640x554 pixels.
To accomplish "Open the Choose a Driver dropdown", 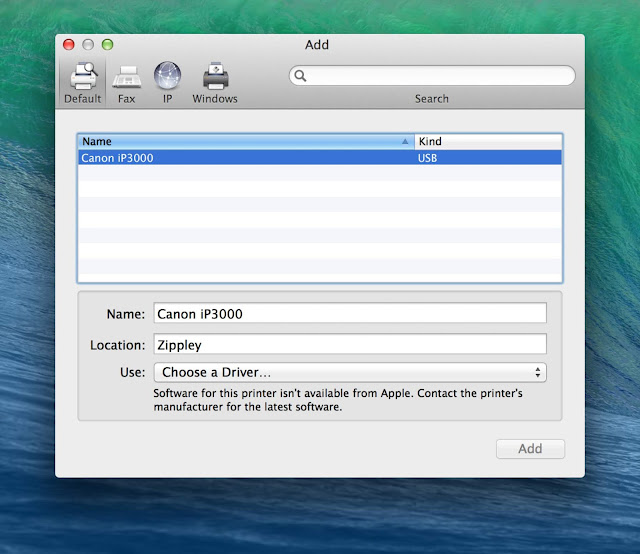I will click(350, 372).
